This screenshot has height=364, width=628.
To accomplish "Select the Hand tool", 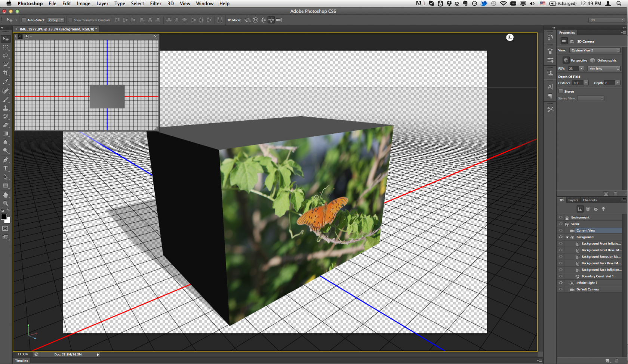I will [x=6, y=195].
